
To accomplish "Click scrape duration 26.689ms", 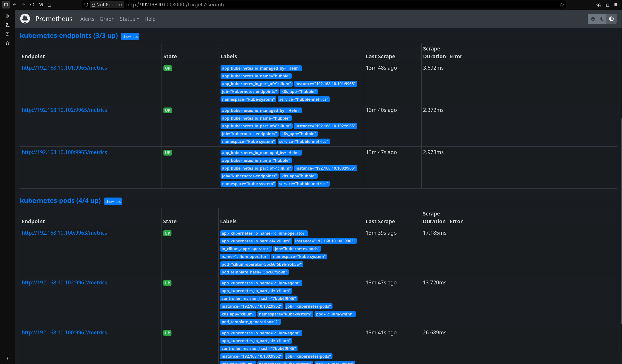I will (435, 332).
